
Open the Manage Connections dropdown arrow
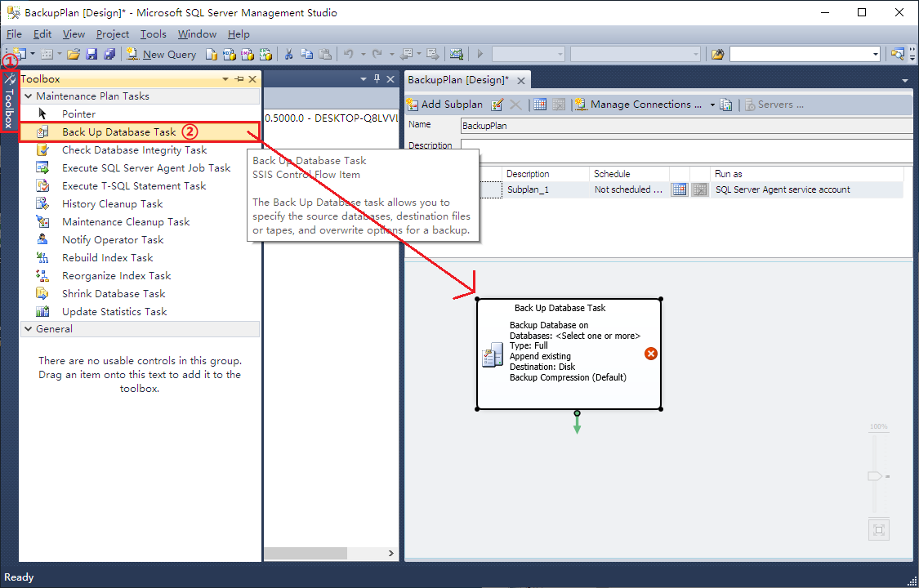[x=712, y=105]
